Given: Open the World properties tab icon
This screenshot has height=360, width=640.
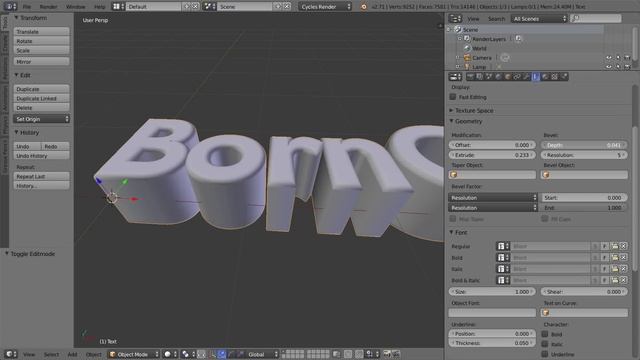Looking at the screenshot, I should tap(498, 77).
